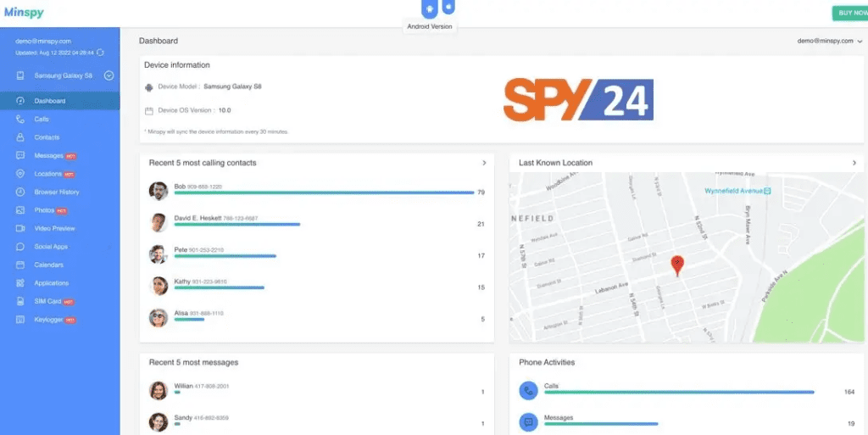Click the name "David E. Heskett"
Image resolution: width=868 pixels, height=435 pixels.
tap(198, 218)
